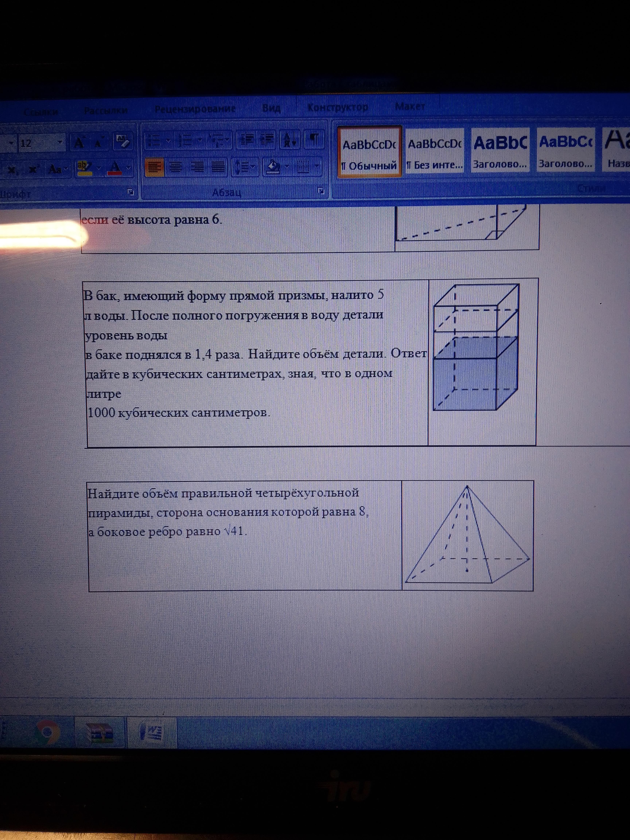This screenshot has width=630, height=840.
Task: Open the Ссылки ribbon tab
Action: tap(41, 112)
